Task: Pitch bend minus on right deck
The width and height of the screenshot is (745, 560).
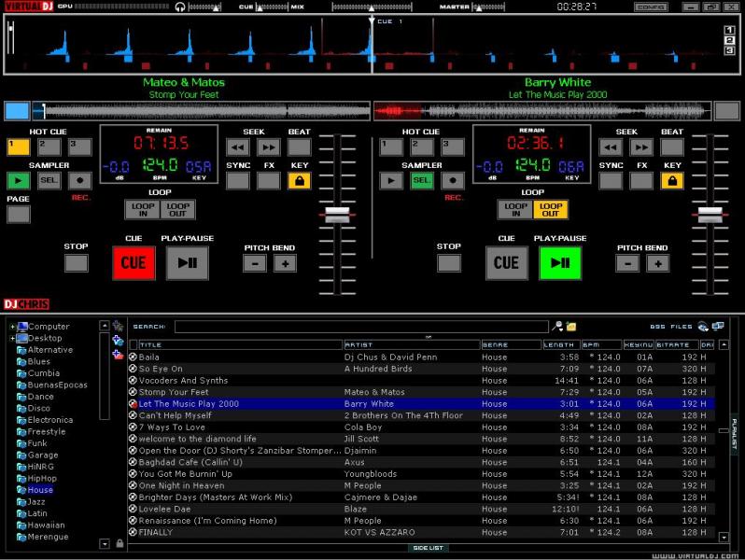Action: 627,263
